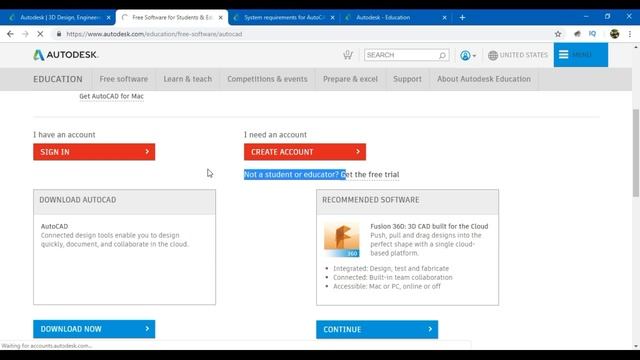Open the blue hamburger MENU button
The width and height of the screenshot is (640, 360).
[x=580, y=55]
